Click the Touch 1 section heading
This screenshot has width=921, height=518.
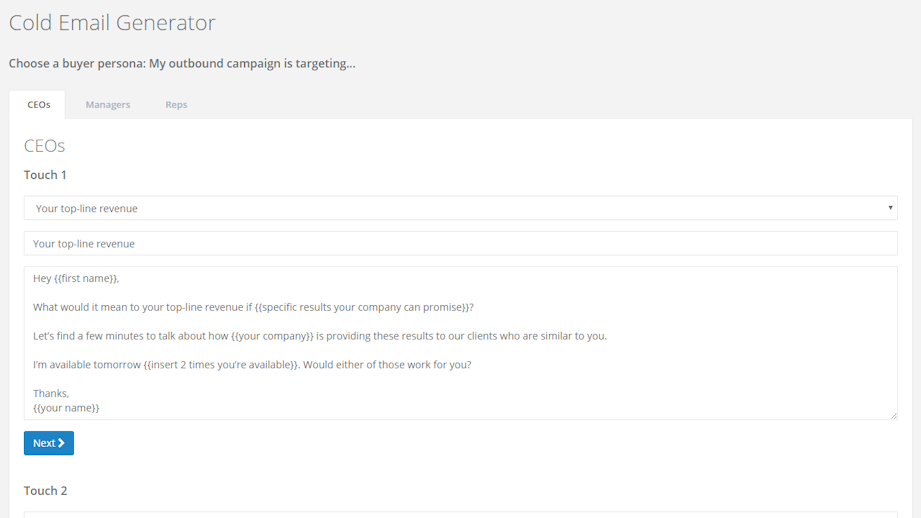point(45,175)
